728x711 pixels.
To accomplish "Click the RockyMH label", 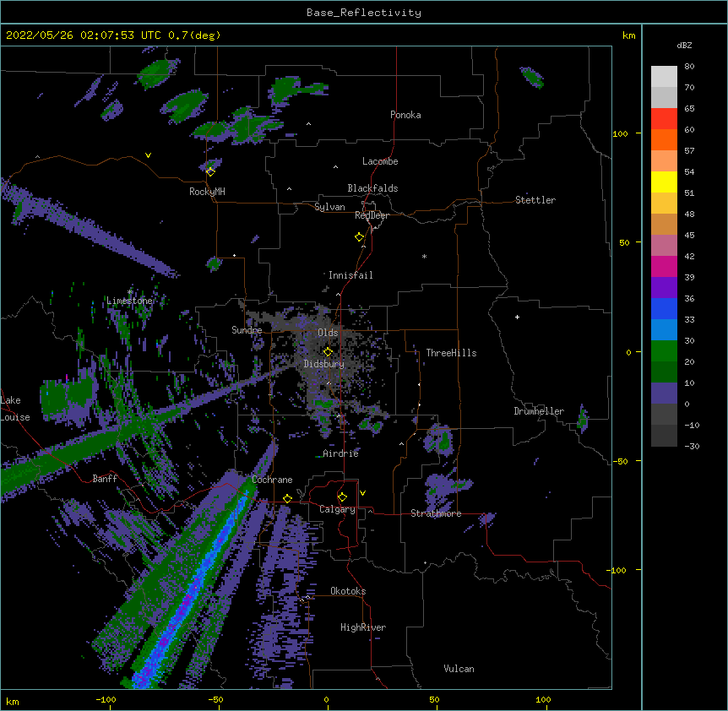I will pos(207,191).
